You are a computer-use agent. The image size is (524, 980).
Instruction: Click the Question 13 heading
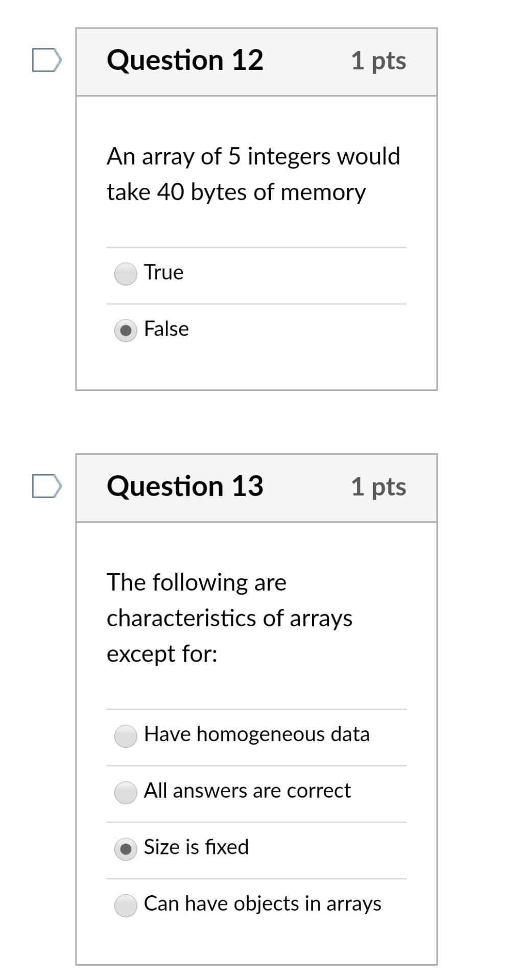(x=185, y=486)
